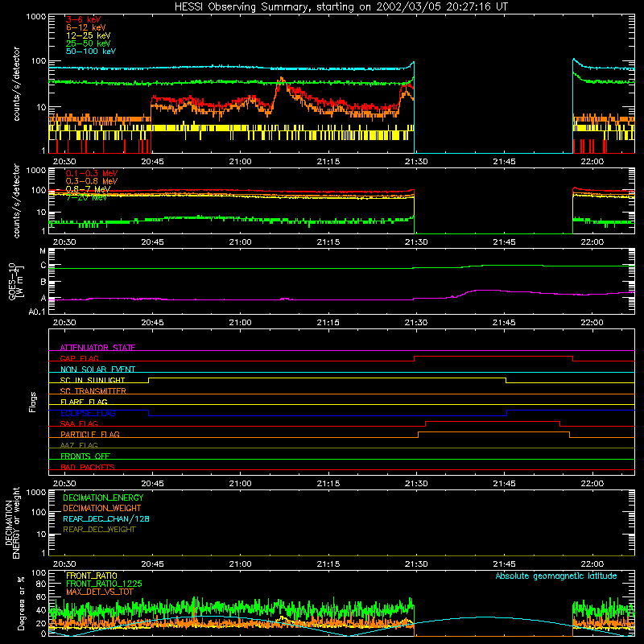Click the 0.3-0.8 MeV legend entry

92,181
